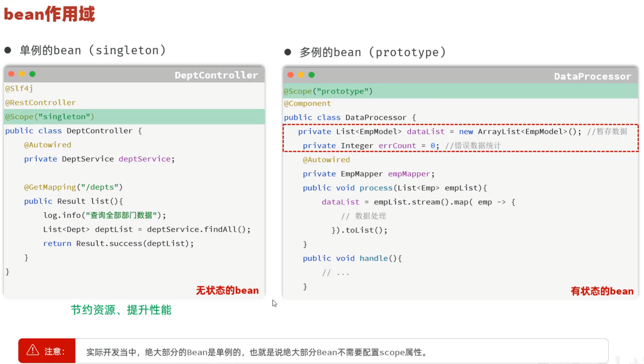Click the highlighted @Scope("singleton") line

[x=50, y=117]
